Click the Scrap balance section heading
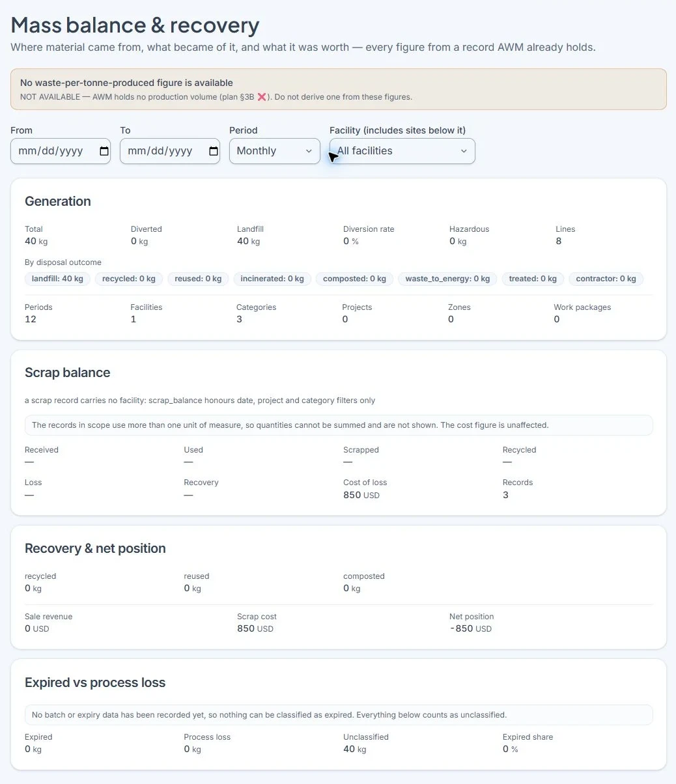Image resolution: width=676 pixels, height=784 pixels. tap(68, 372)
